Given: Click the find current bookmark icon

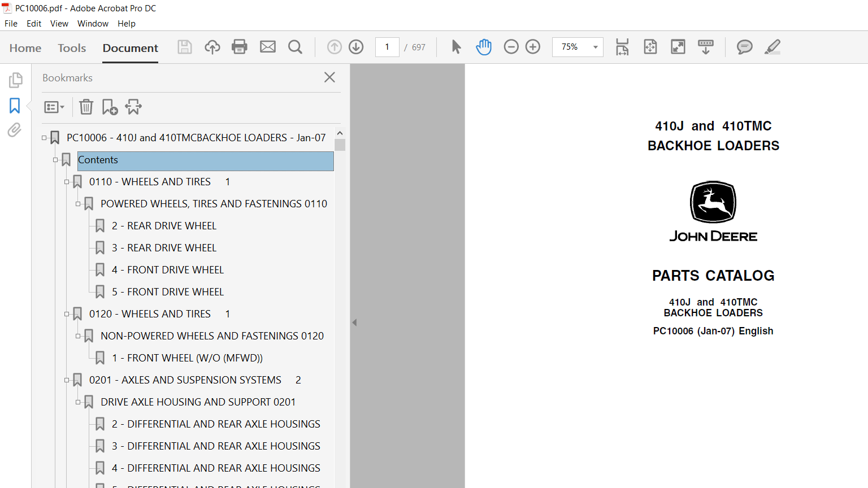Looking at the screenshot, I should 133,107.
